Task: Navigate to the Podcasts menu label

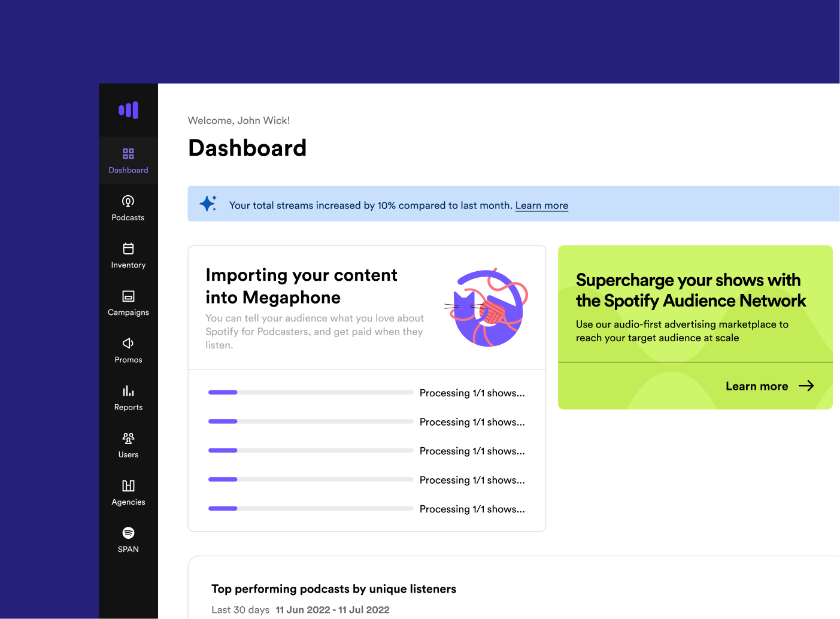Action: click(128, 217)
